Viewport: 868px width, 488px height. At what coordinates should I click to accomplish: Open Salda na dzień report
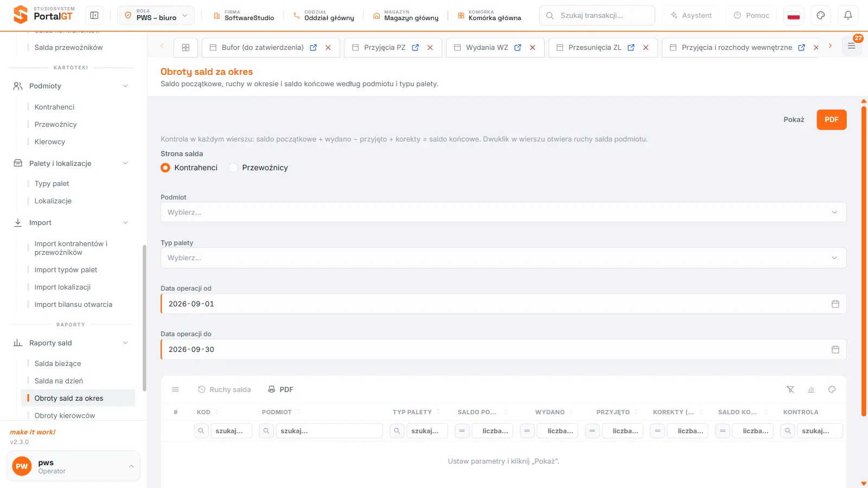pyautogui.click(x=59, y=381)
